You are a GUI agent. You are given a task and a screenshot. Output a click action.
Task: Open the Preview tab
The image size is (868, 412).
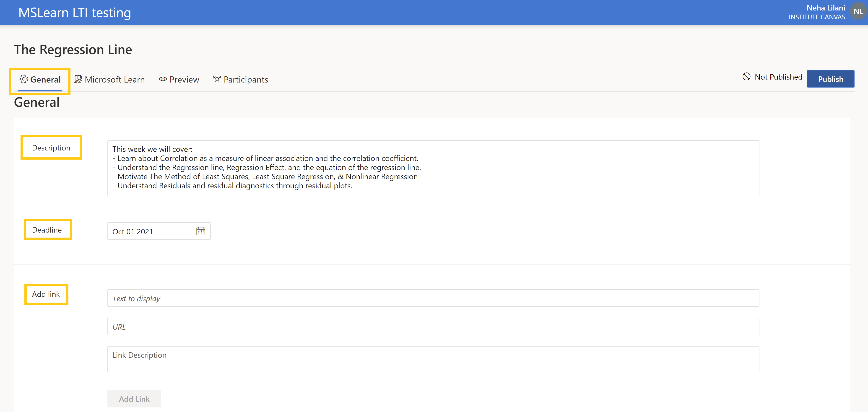tap(179, 80)
